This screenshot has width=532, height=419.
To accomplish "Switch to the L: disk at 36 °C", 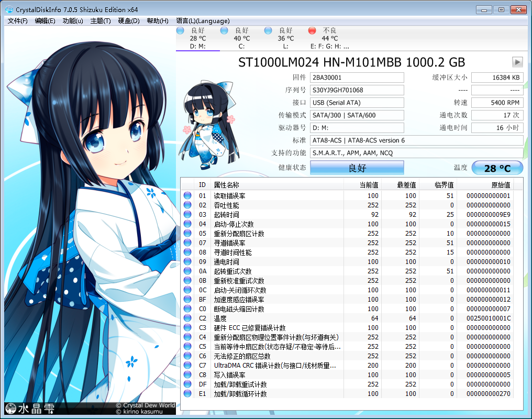I will click(286, 38).
